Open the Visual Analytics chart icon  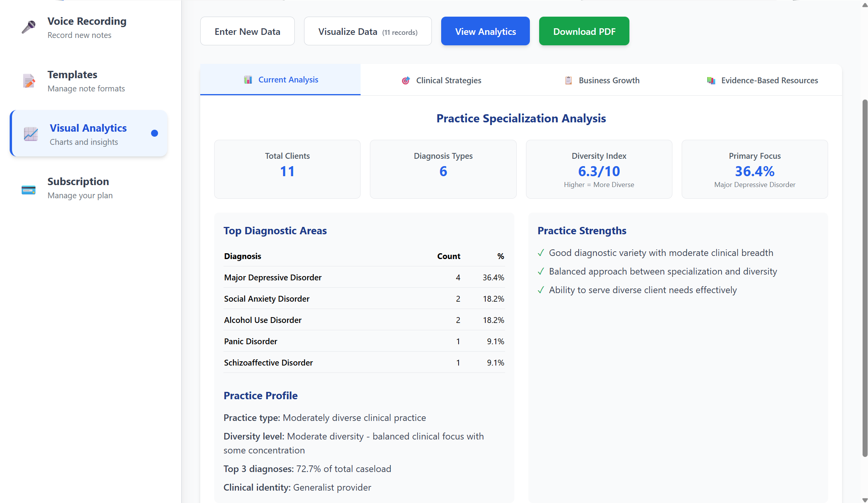31,134
